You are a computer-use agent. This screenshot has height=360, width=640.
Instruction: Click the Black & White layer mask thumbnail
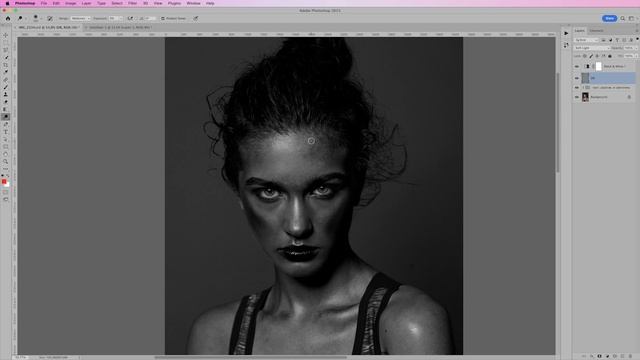point(598,66)
